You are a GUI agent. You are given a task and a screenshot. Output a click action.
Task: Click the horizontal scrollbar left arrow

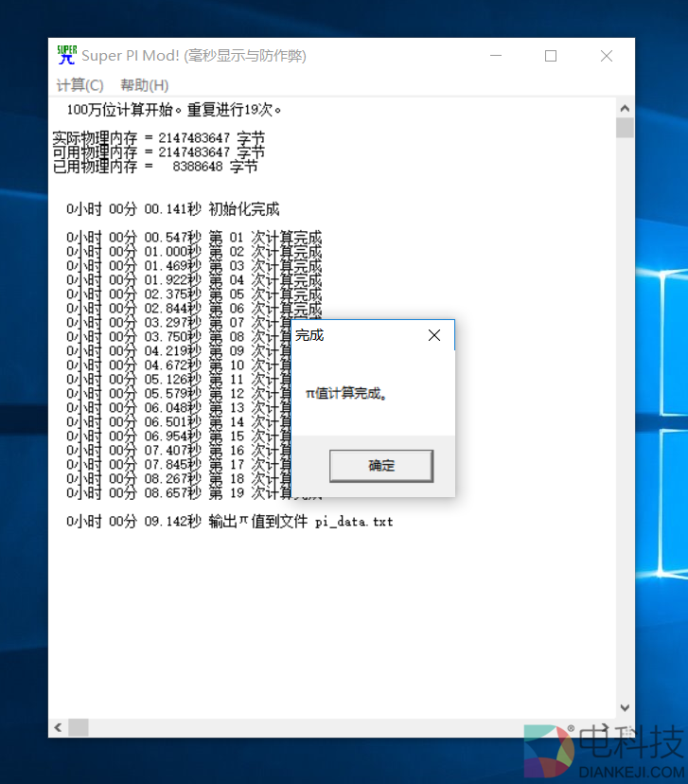pyautogui.click(x=58, y=727)
